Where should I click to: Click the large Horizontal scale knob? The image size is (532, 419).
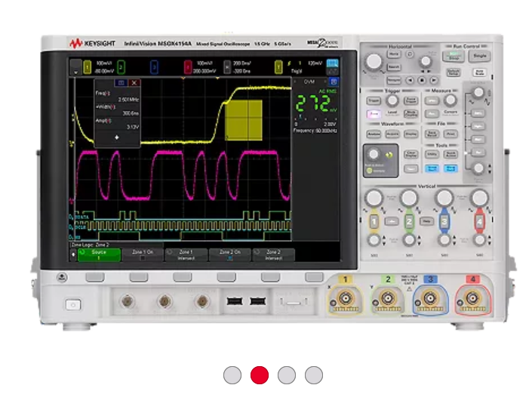click(374, 62)
